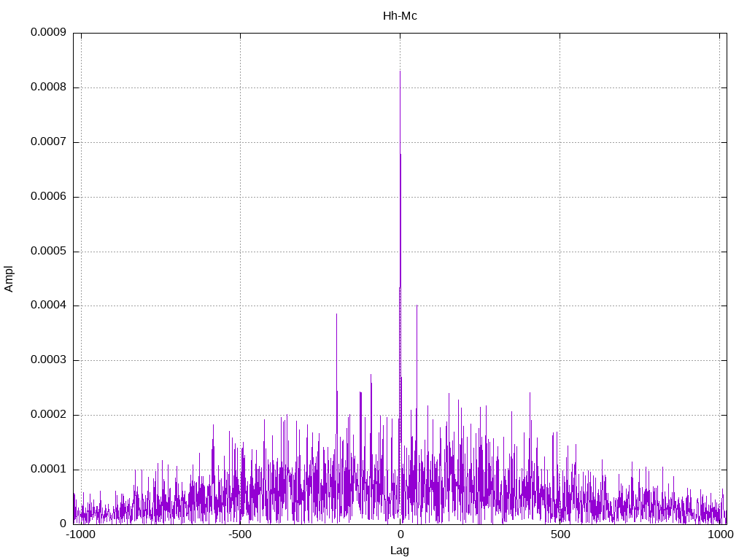Click the x-axis label "Lag"
The width and height of the screenshot is (747, 560).
[400, 551]
